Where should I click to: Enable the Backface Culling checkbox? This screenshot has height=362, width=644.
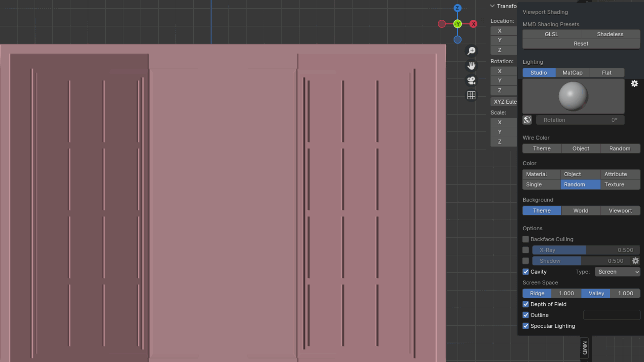tap(526, 239)
